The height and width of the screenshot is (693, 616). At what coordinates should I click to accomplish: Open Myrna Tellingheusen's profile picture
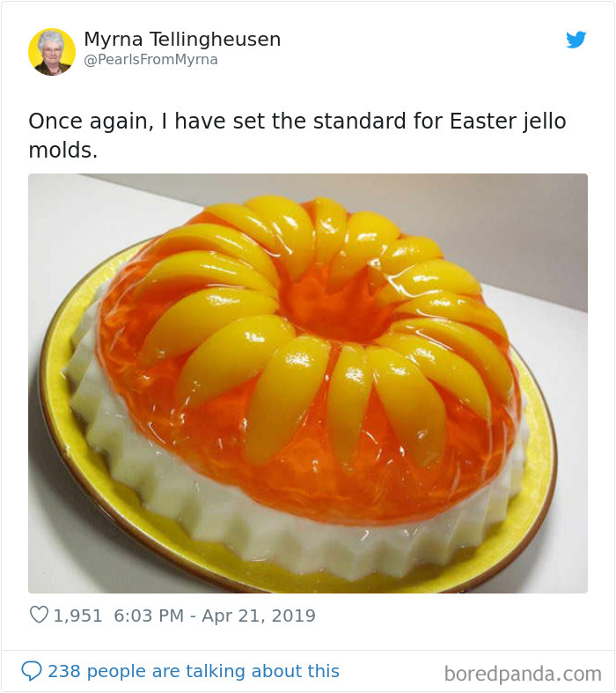click(x=52, y=52)
